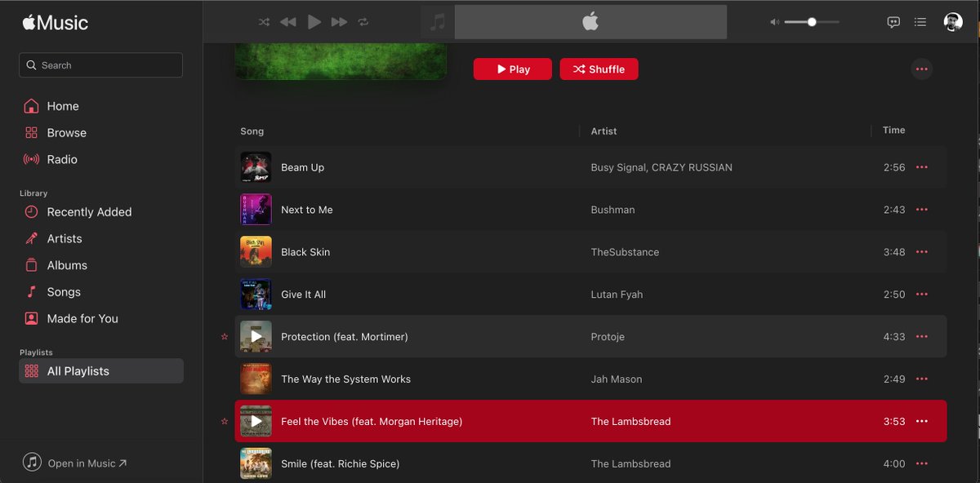Select Artists in the Library sidebar
This screenshot has height=483, width=980.
pos(66,238)
